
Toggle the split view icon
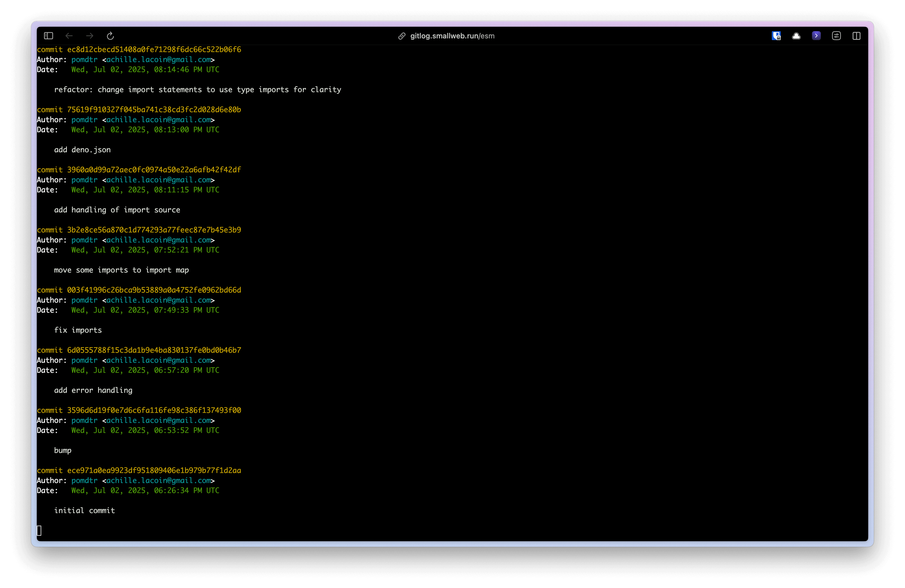pos(856,36)
